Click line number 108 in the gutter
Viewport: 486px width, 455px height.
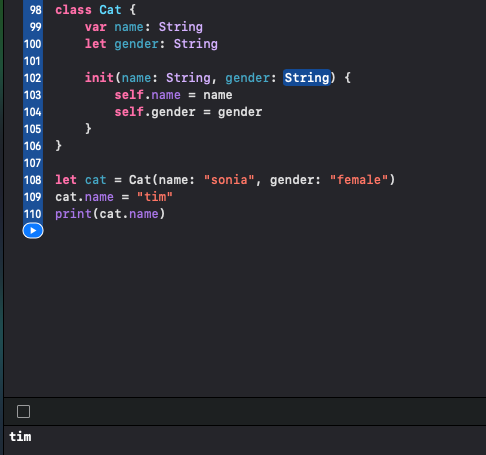click(33, 180)
